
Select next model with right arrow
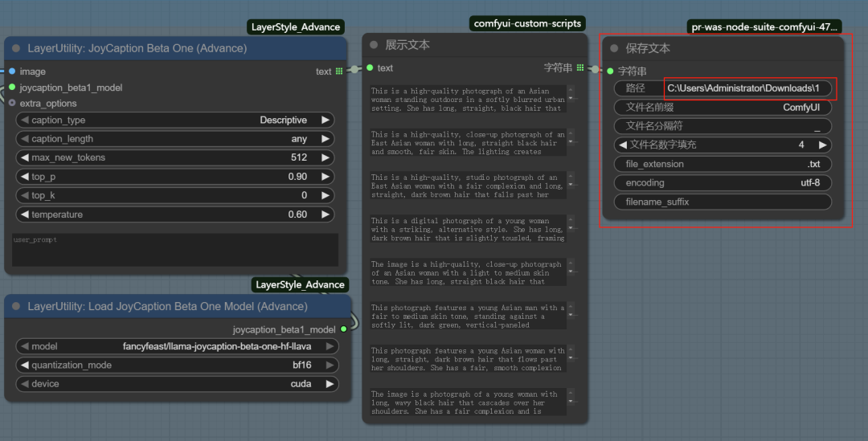tap(330, 346)
